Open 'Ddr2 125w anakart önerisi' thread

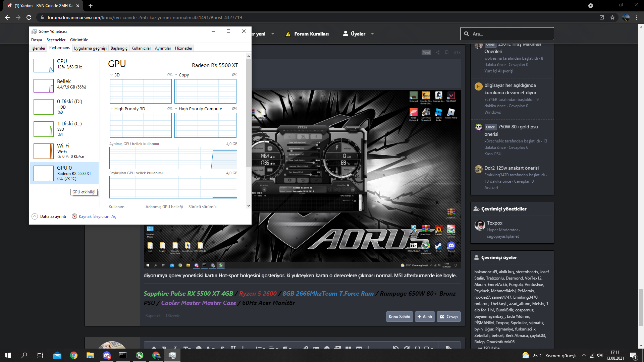tap(512, 168)
